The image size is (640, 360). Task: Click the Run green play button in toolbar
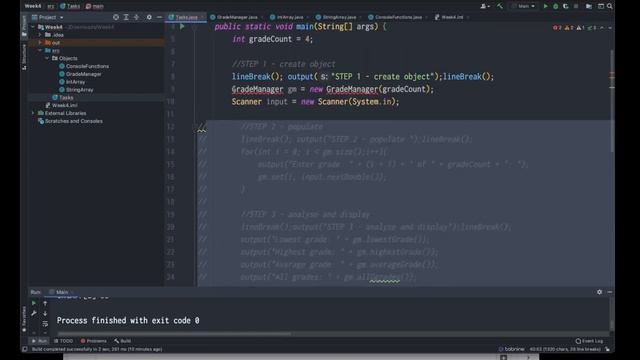pyautogui.click(x=545, y=6)
